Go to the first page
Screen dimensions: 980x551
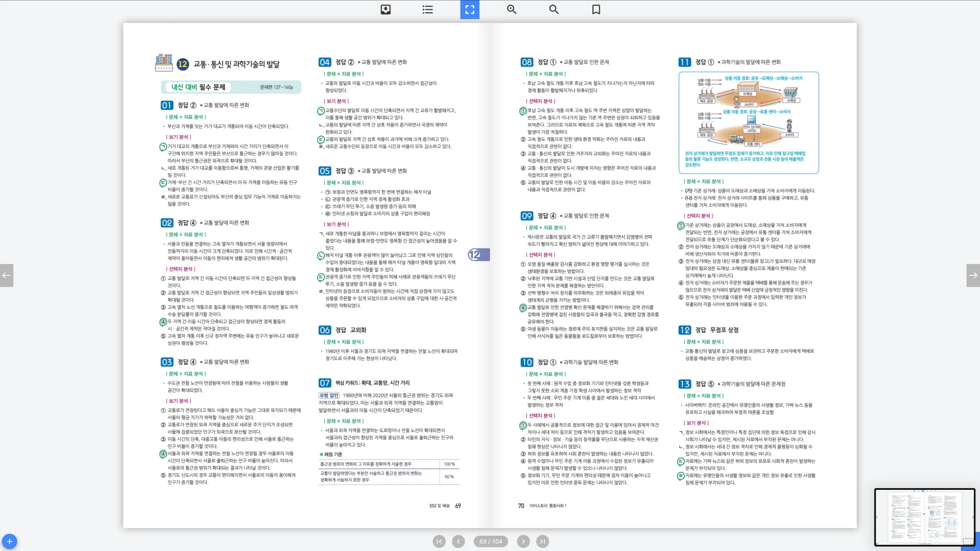439,541
